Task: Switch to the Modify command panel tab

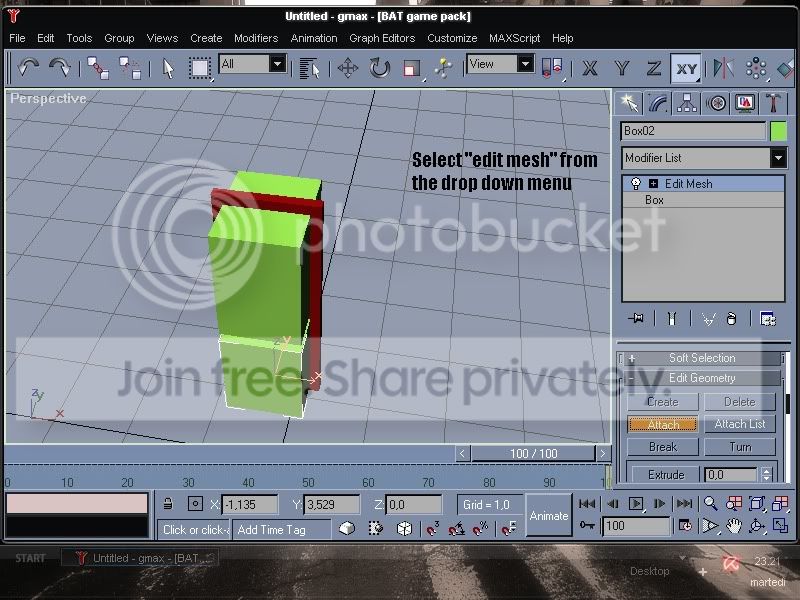Action: point(658,103)
